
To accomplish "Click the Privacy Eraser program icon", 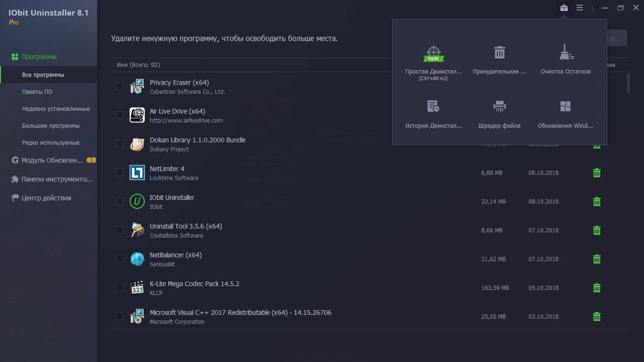I will click(x=137, y=86).
